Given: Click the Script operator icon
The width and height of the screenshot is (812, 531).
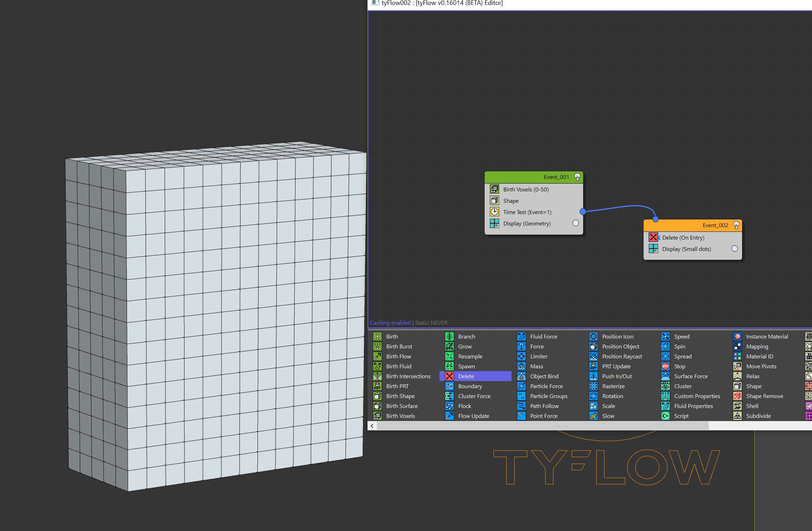Looking at the screenshot, I should click(665, 416).
